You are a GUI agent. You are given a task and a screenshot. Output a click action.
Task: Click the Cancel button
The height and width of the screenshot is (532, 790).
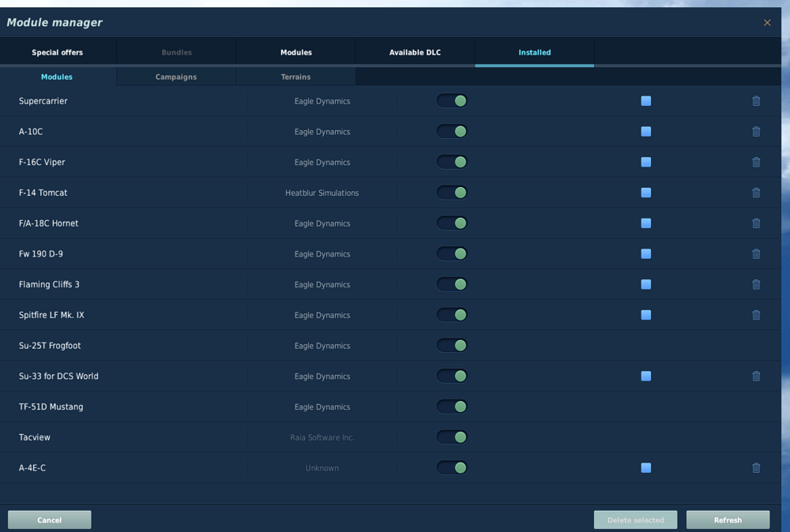[49, 520]
